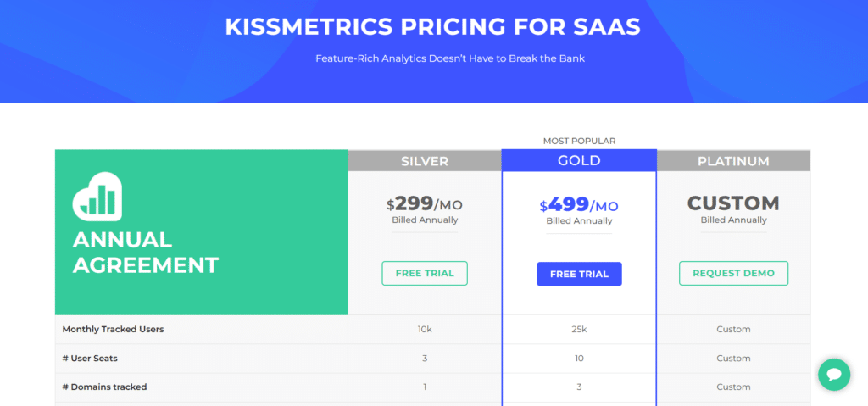This screenshot has height=406, width=868.
Task: Click the 25k Gold tracked users value
Action: point(579,329)
